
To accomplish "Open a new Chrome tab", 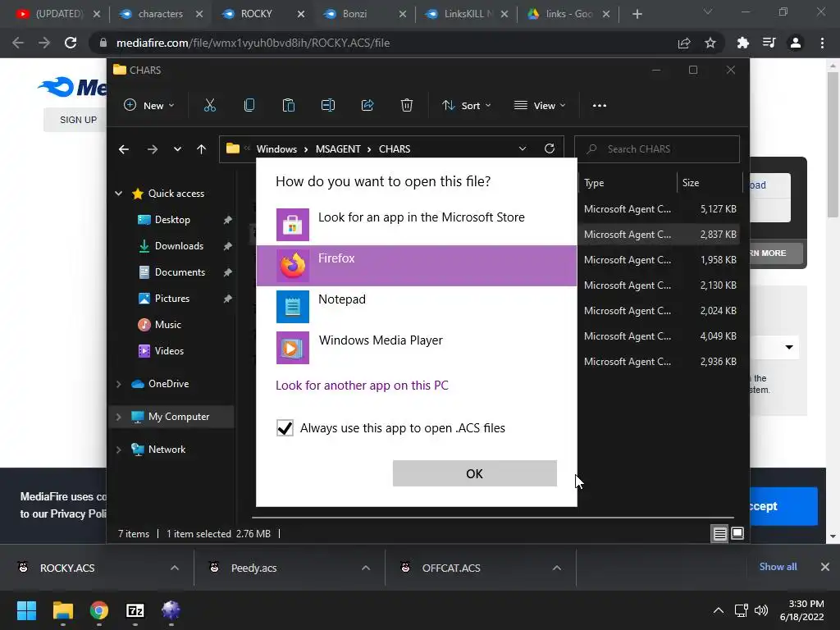I will click(637, 14).
